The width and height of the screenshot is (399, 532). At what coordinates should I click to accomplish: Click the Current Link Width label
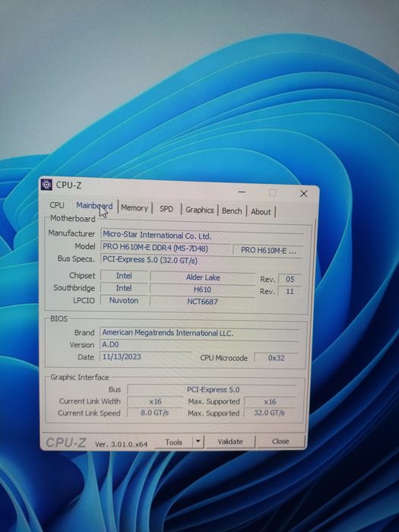click(90, 401)
